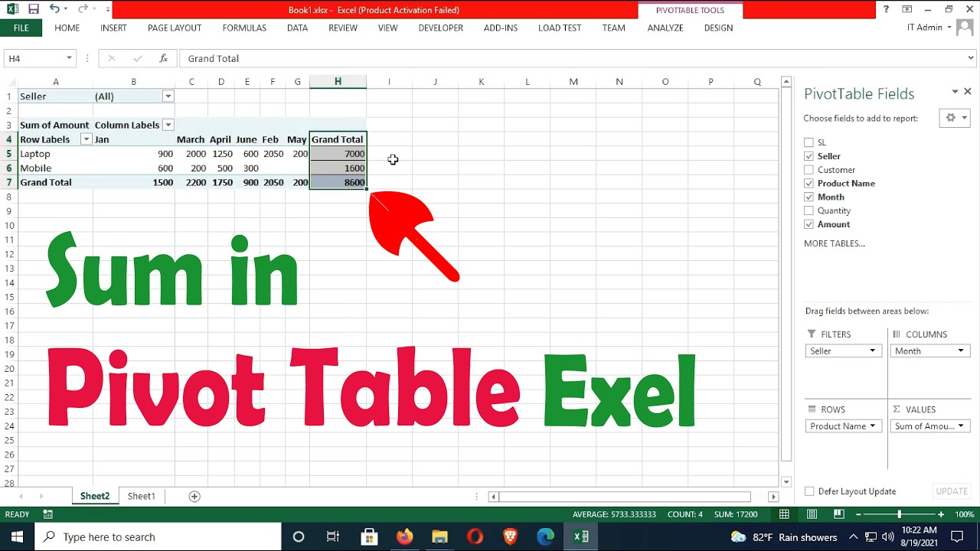Click the IT Admin account name

click(924, 28)
